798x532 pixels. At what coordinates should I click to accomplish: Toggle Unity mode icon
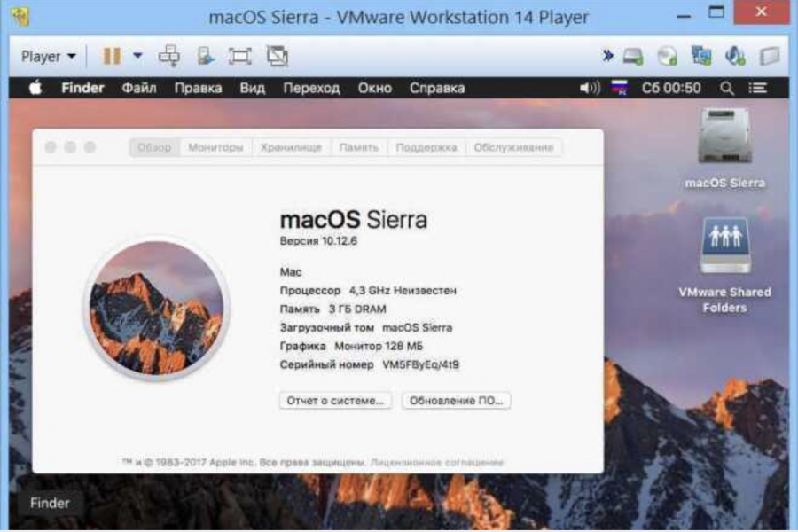[x=278, y=56]
